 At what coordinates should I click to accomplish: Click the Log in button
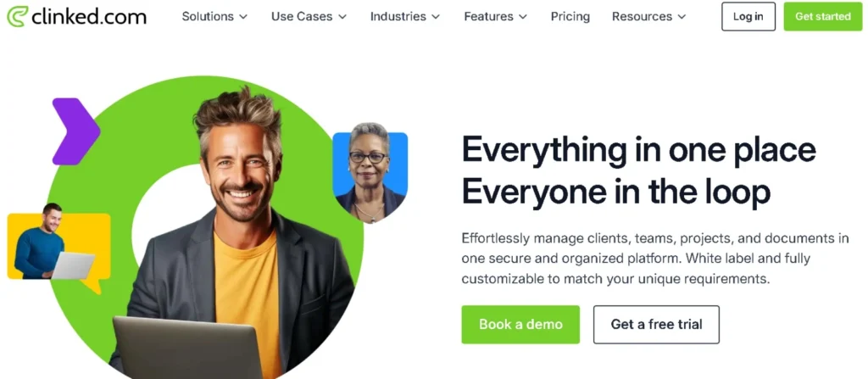tap(748, 17)
